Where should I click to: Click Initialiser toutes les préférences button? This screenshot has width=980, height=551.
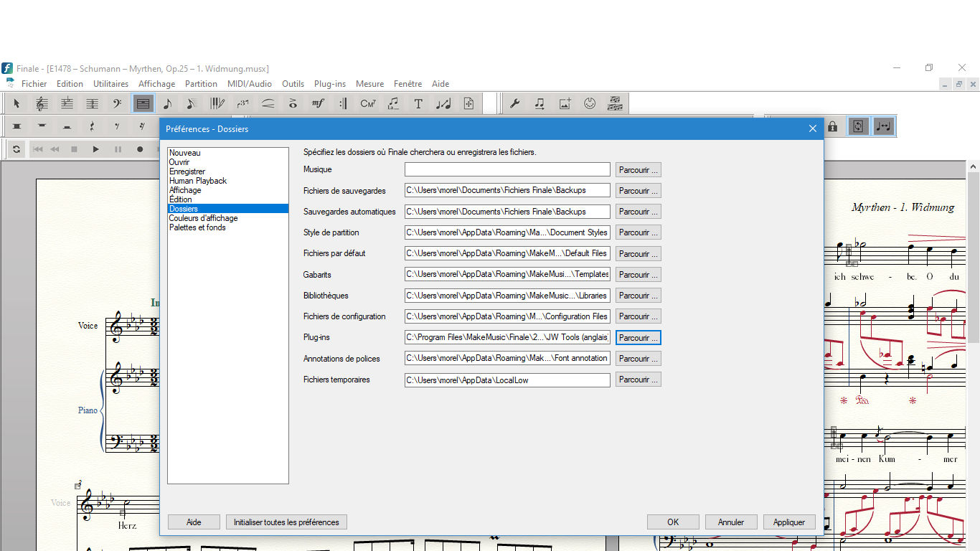pyautogui.click(x=286, y=522)
